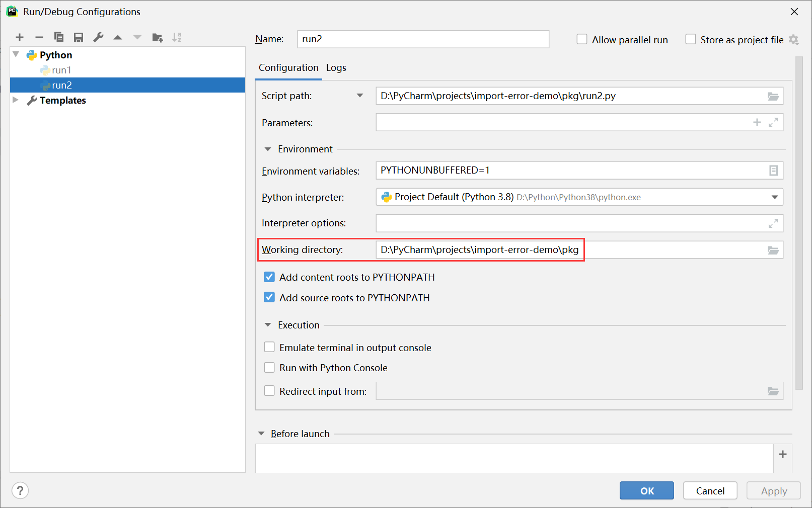Click the Cancel button

pos(710,490)
